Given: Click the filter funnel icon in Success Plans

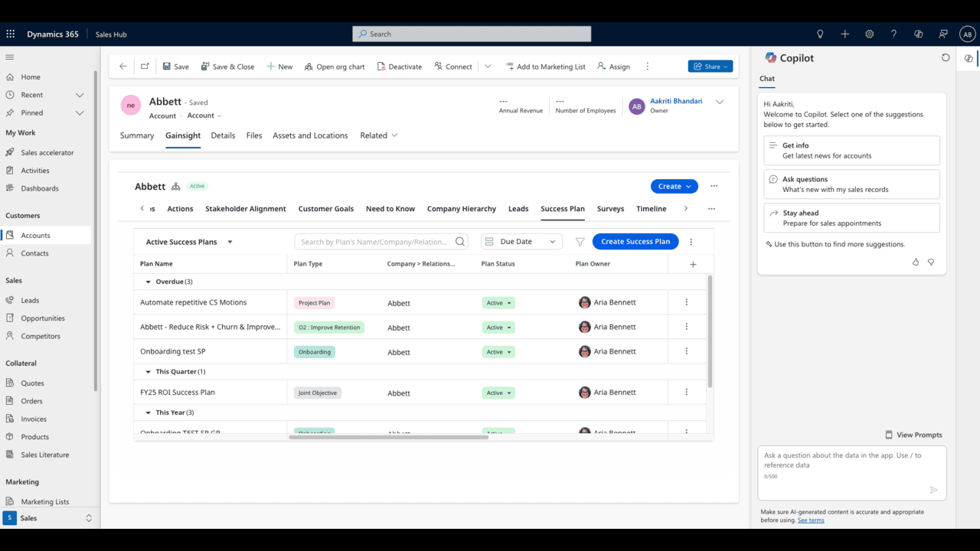Looking at the screenshot, I should (x=580, y=242).
